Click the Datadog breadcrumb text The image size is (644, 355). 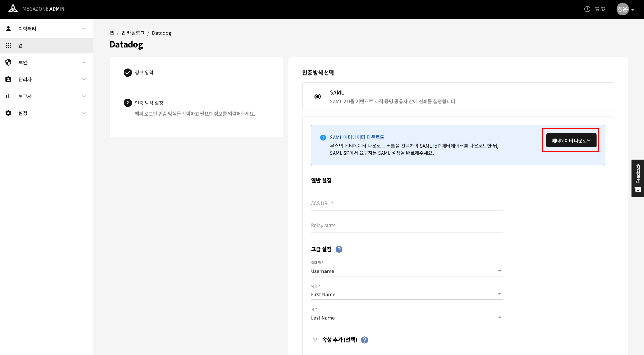[162, 33]
